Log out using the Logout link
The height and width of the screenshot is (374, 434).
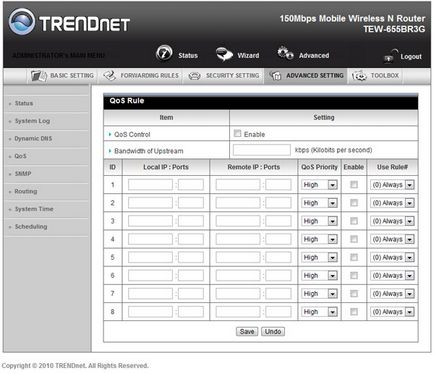coord(411,56)
